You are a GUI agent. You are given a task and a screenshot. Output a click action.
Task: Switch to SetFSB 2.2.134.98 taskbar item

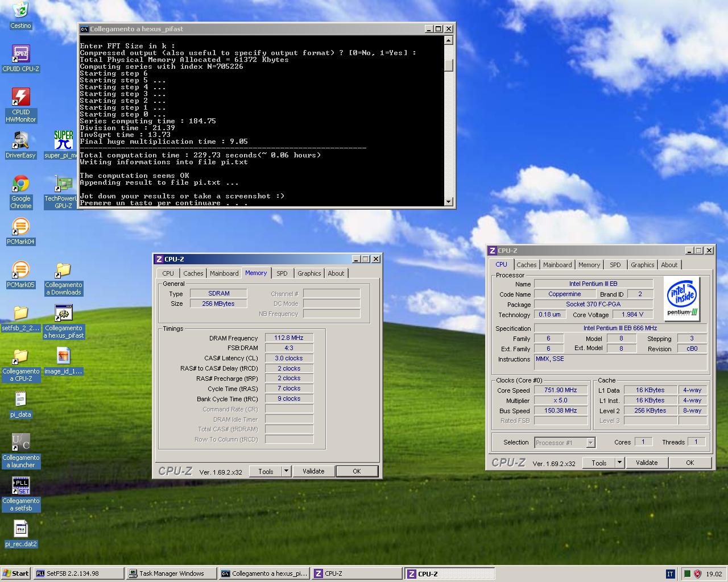pyautogui.click(x=78, y=573)
